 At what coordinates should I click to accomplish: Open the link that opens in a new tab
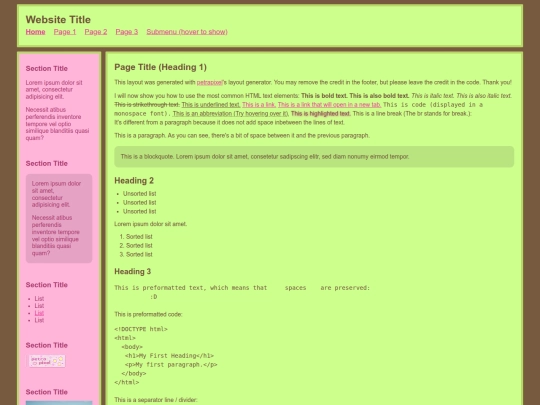pyautogui.click(x=330, y=105)
